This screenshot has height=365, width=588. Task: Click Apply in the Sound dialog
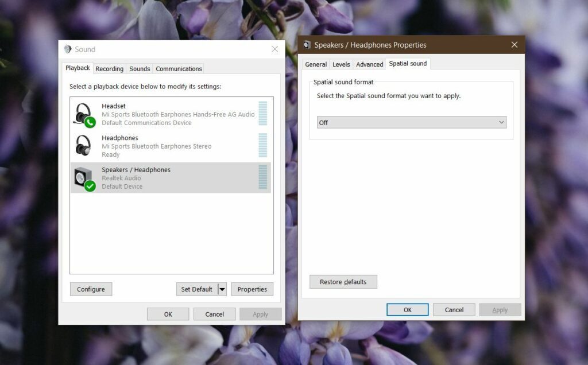(261, 313)
